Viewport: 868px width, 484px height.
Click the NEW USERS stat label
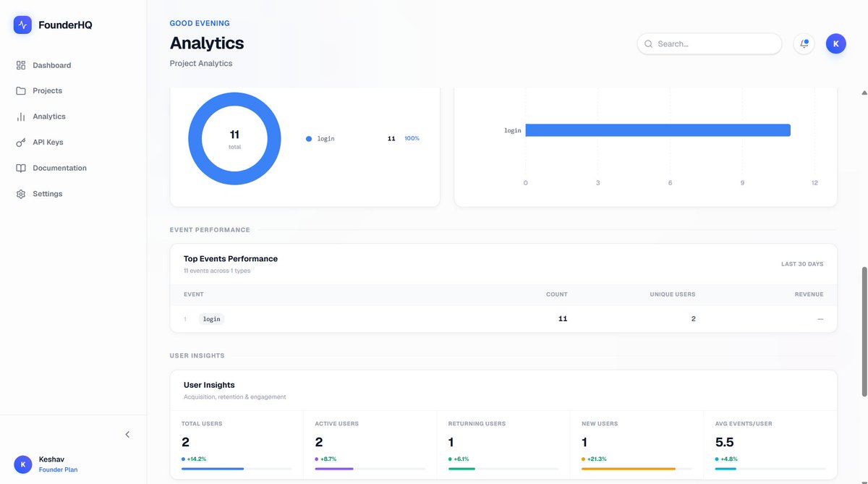point(600,424)
